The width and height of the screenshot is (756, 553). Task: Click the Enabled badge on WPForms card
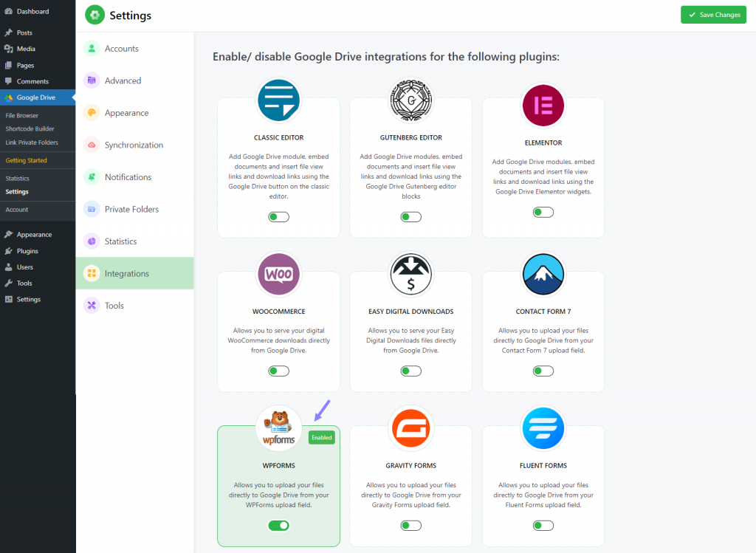click(322, 437)
